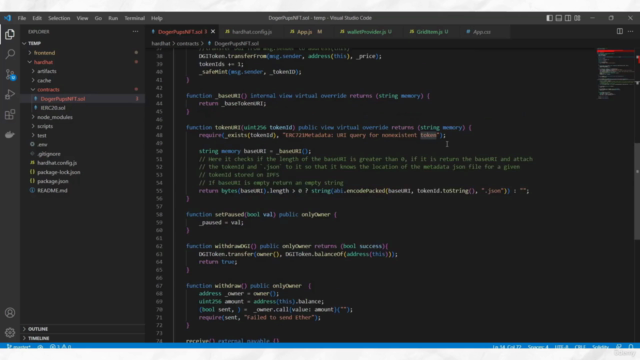
Task: Click the VS Code logo in title bar
Action: pos(8,18)
